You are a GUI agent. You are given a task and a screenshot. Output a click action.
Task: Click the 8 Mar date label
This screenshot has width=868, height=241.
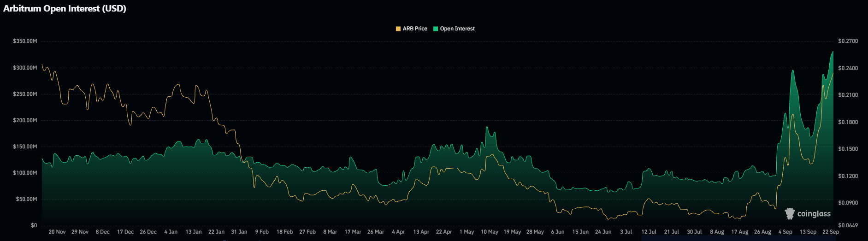coord(330,232)
